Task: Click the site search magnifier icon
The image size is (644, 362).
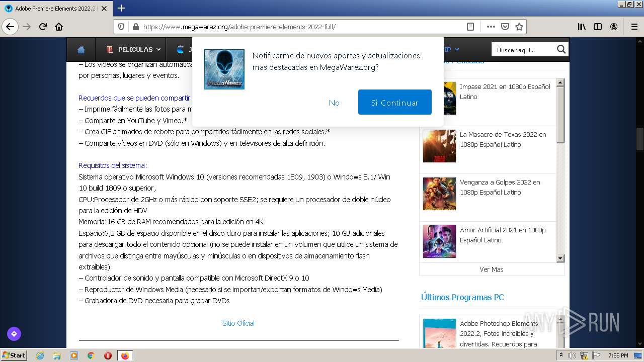Action: click(x=561, y=49)
